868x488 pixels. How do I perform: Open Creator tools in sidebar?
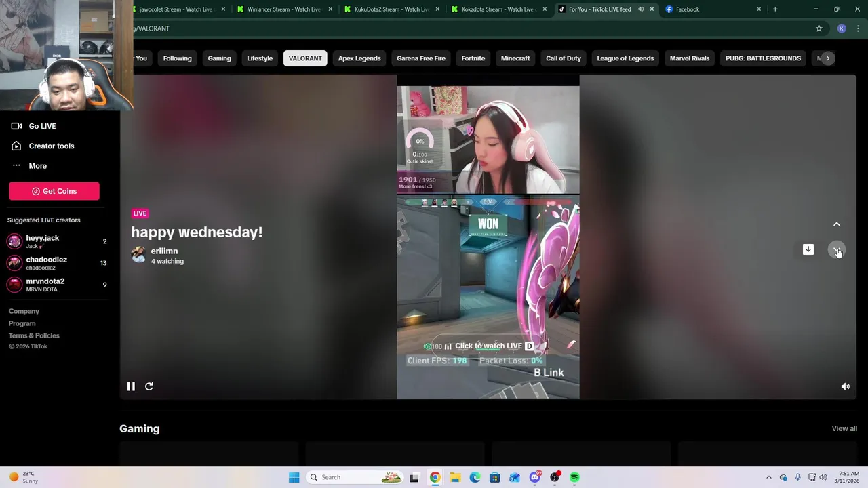pyautogui.click(x=51, y=146)
